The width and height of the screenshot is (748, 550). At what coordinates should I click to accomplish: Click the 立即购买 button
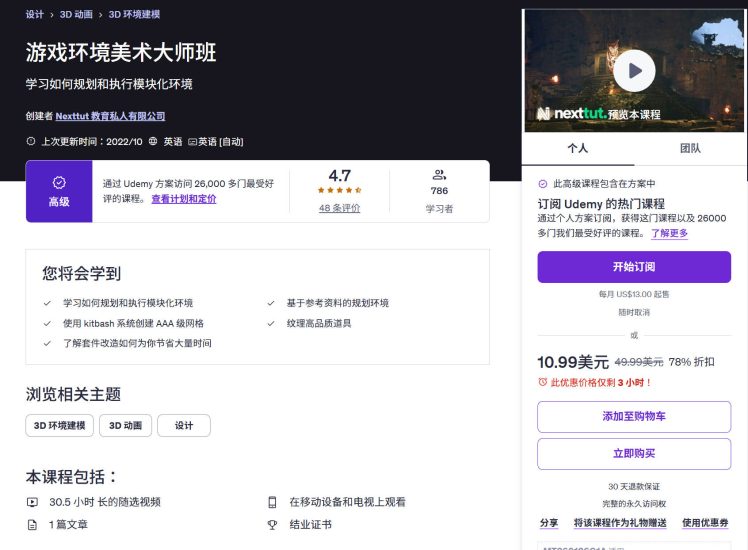click(x=634, y=453)
